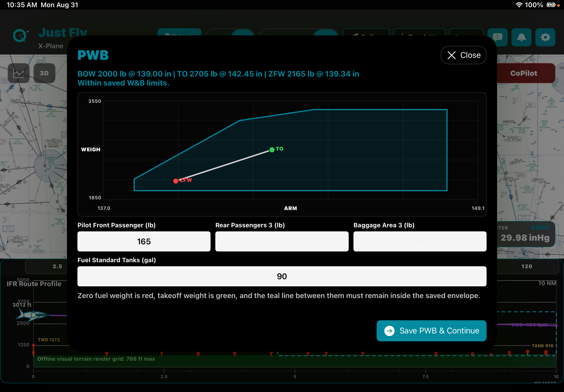Click the TWR 1272 obstacle label

pos(49,340)
